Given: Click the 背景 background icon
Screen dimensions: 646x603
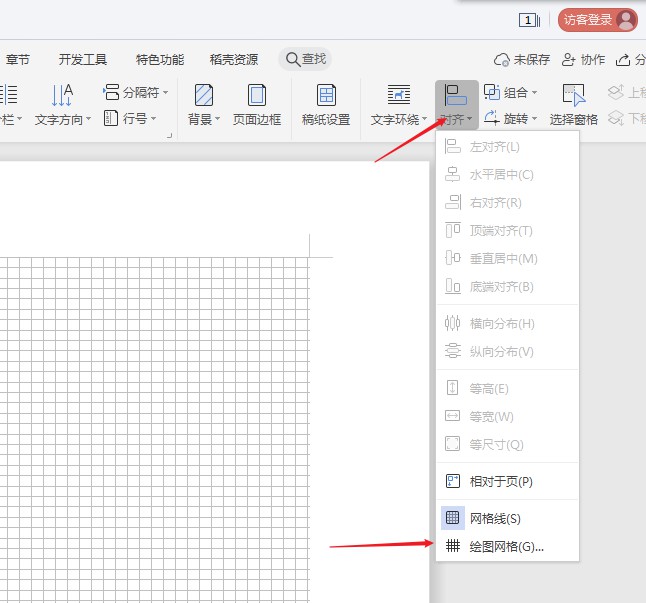Looking at the screenshot, I should point(204,95).
